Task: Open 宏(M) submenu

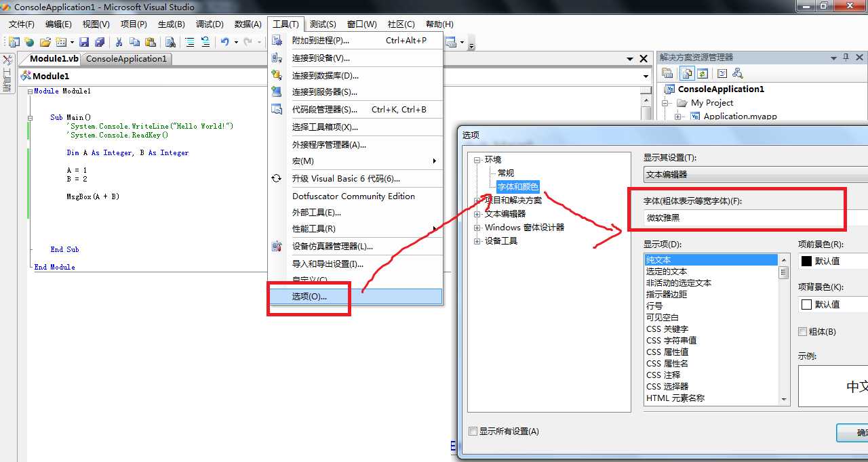Action: [355, 161]
